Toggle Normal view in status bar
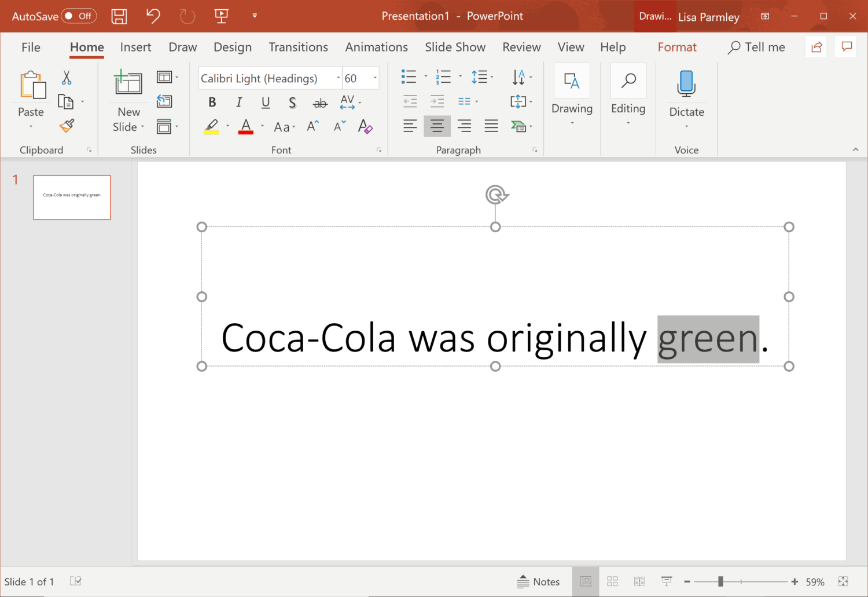868x597 pixels. 586,581
